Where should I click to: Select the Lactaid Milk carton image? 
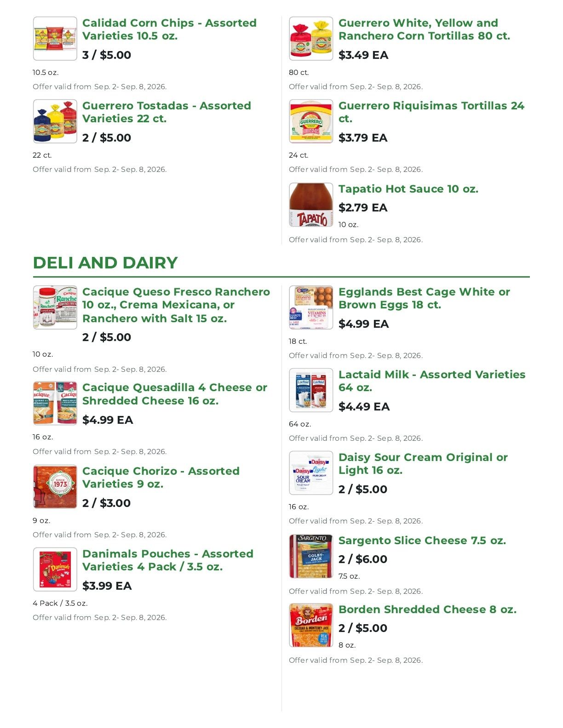pyautogui.click(x=311, y=390)
